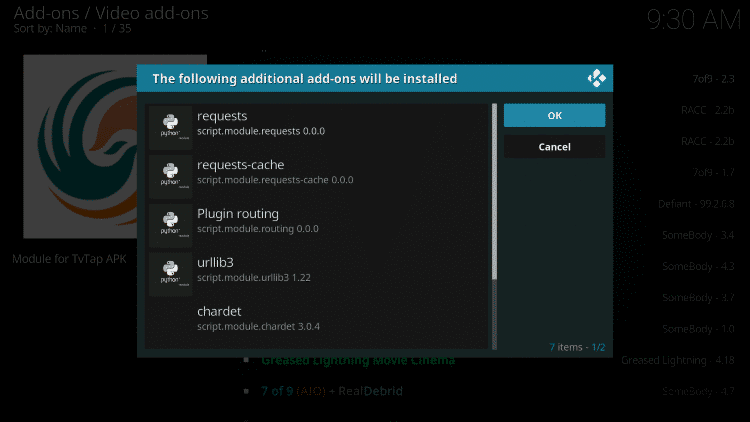Select the chardet list entry

pyautogui.click(x=320, y=319)
